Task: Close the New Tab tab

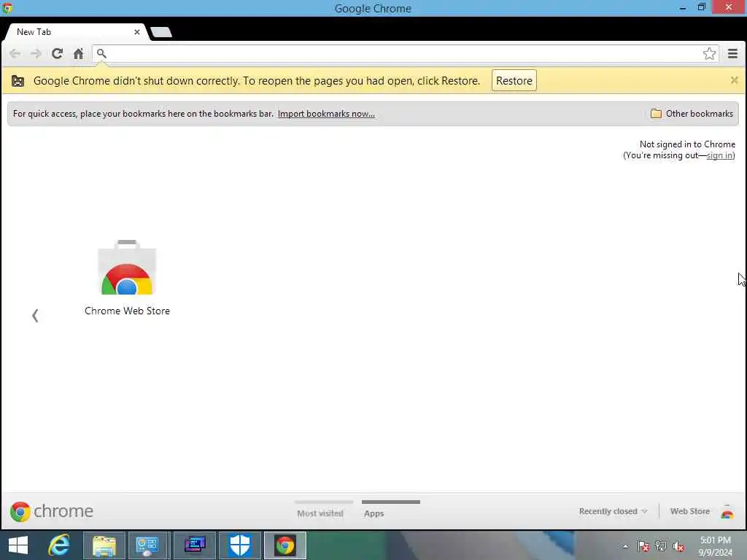Action: point(136,32)
